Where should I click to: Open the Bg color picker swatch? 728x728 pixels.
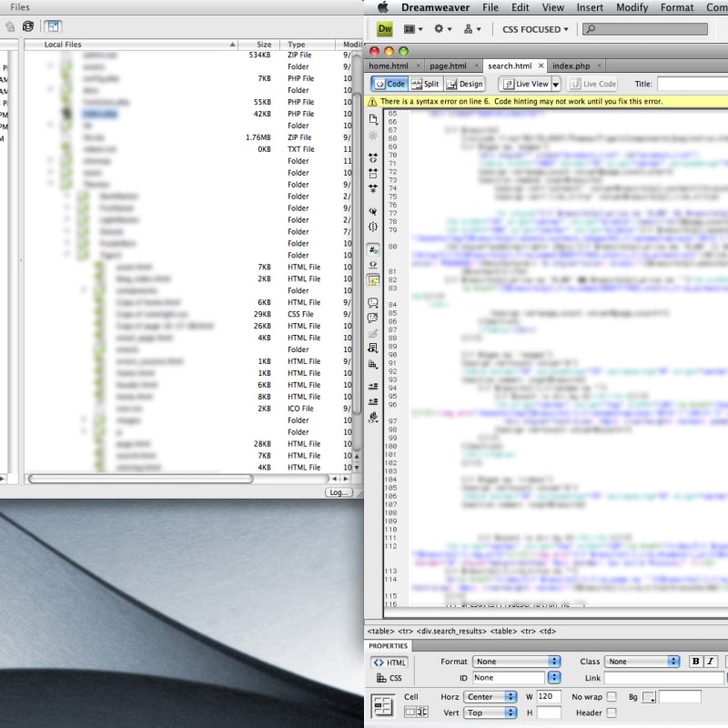click(x=650, y=696)
